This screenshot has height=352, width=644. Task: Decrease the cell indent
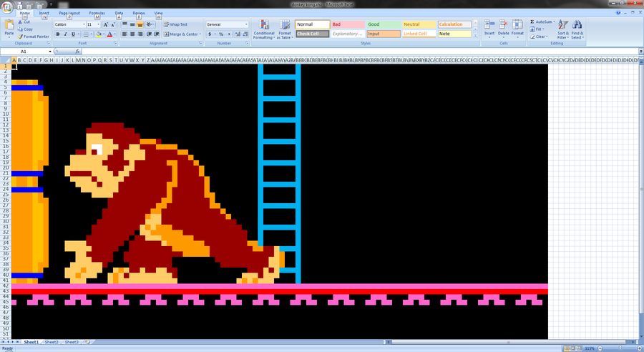(x=149, y=34)
